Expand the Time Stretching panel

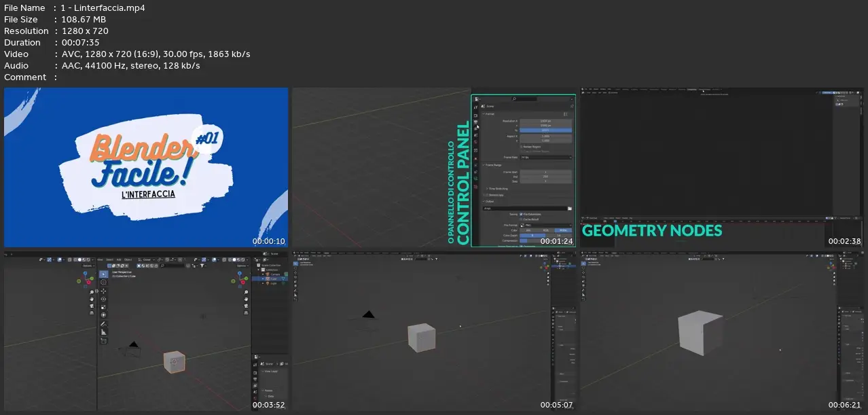[x=488, y=188]
